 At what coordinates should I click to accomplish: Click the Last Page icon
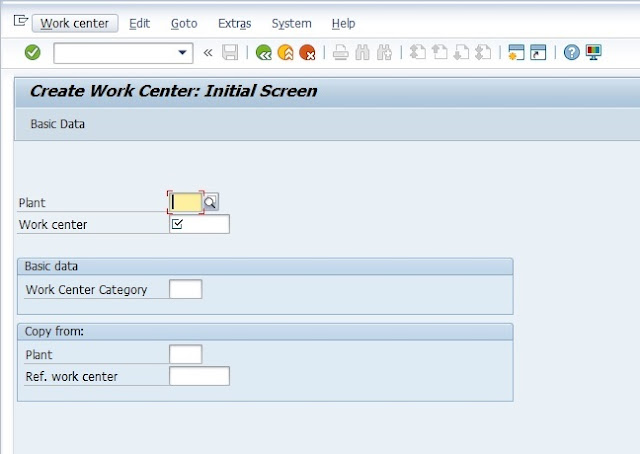coord(483,53)
